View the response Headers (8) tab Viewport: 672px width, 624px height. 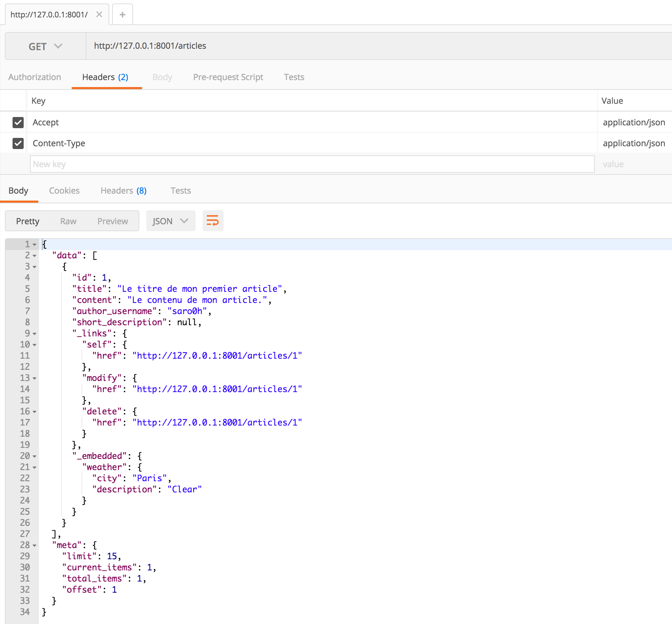tap(124, 190)
